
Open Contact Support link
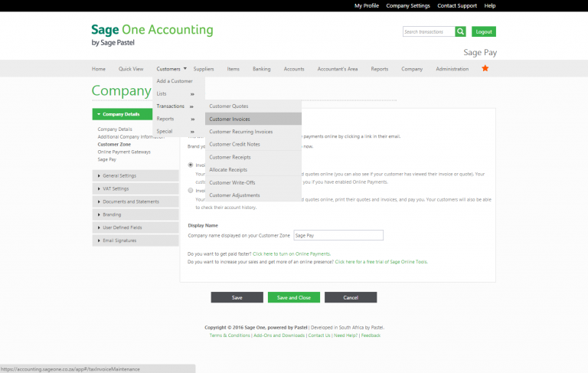(457, 5)
